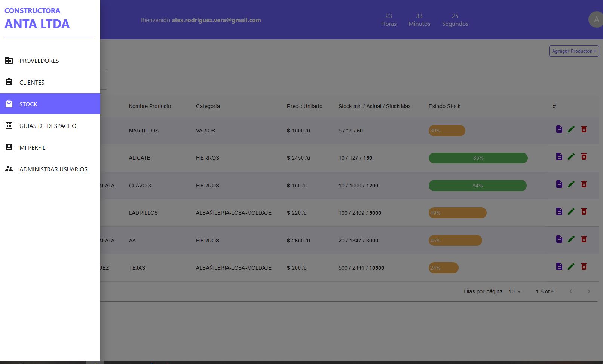Go to GUIAS DE DESPACHO

50,126
